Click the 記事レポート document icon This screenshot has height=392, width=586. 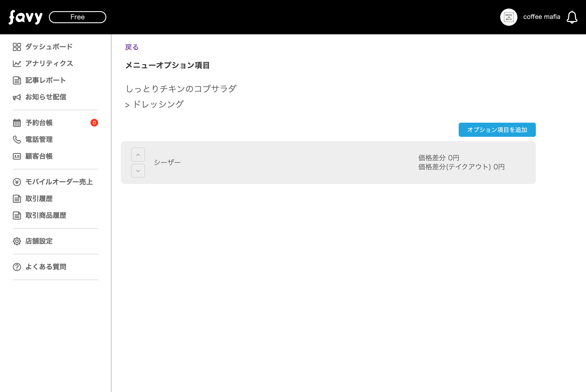coord(17,80)
